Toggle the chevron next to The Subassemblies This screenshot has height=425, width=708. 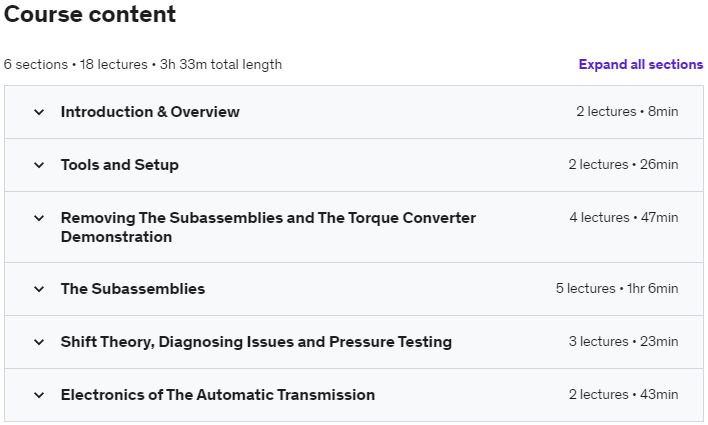pos(39,289)
